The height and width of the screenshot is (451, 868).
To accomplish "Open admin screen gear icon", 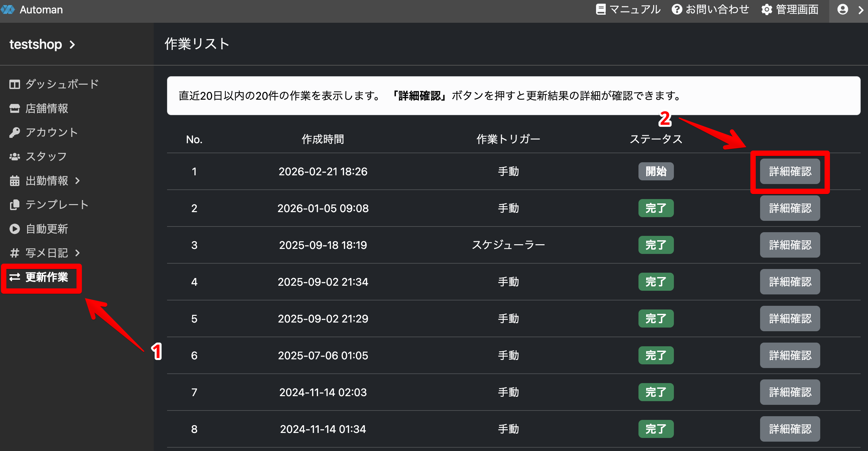I will click(x=766, y=9).
